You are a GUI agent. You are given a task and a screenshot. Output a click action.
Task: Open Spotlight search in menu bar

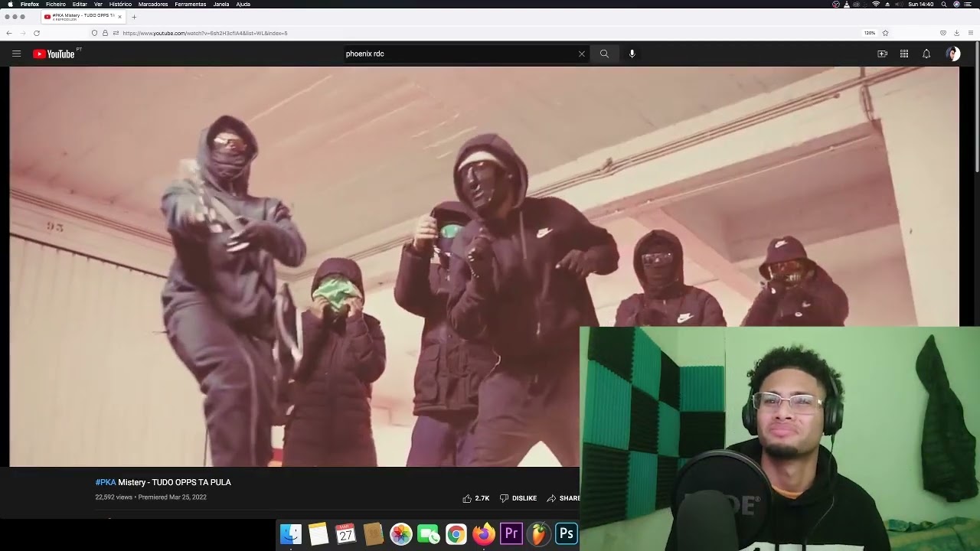tap(944, 4)
